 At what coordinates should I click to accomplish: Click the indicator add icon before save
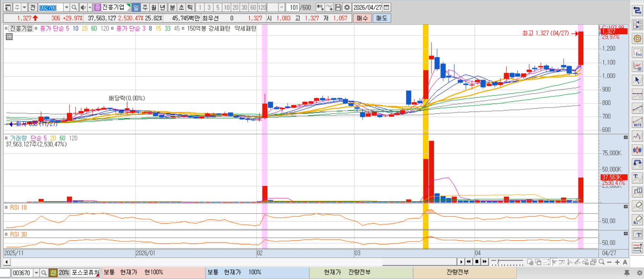[329, 7]
